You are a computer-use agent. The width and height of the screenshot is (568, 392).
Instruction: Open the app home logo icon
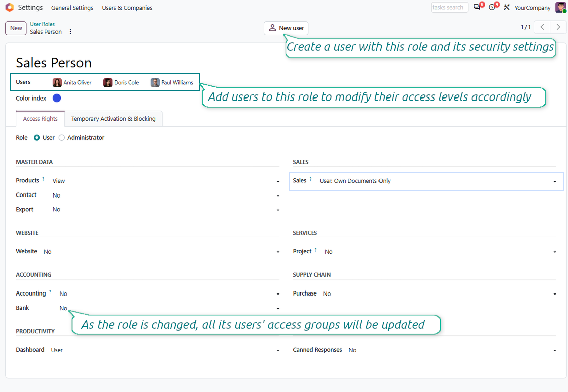(x=10, y=7)
